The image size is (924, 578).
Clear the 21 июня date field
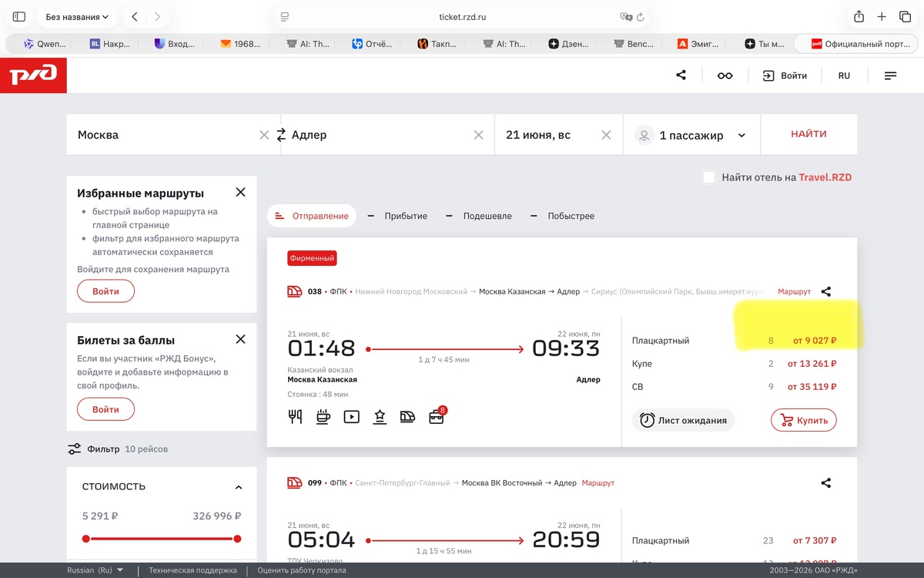[x=606, y=135]
